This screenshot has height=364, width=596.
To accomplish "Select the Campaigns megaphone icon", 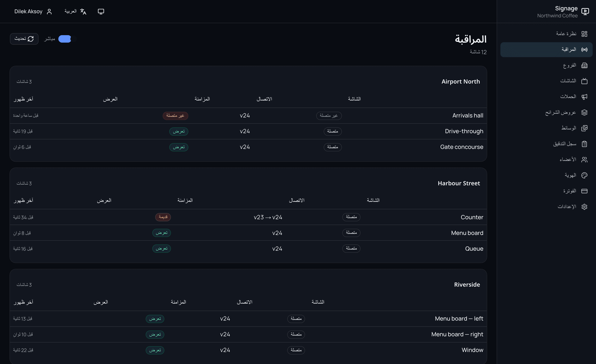I will (x=584, y=97).
